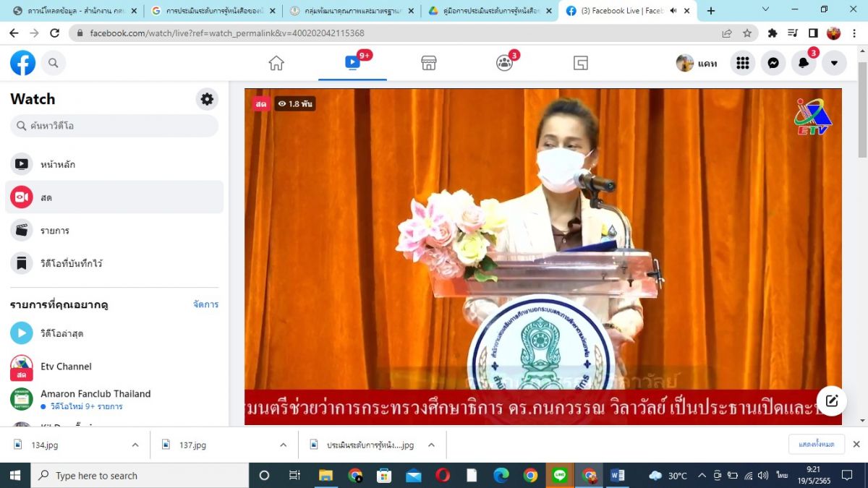Image resolution: width=868 pixels, height=488 pixels.
Task: Open Facebook Marketplace icon
Action: (429, 63)
